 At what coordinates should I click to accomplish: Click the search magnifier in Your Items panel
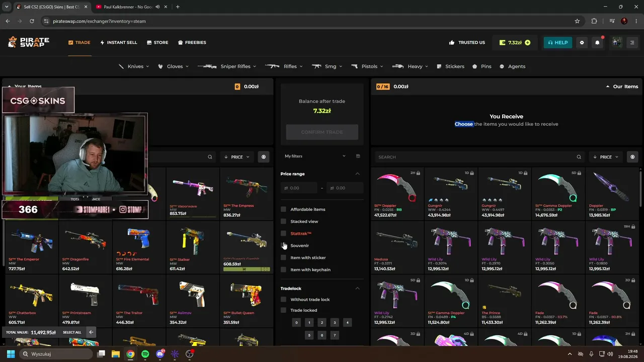[210, 157]
